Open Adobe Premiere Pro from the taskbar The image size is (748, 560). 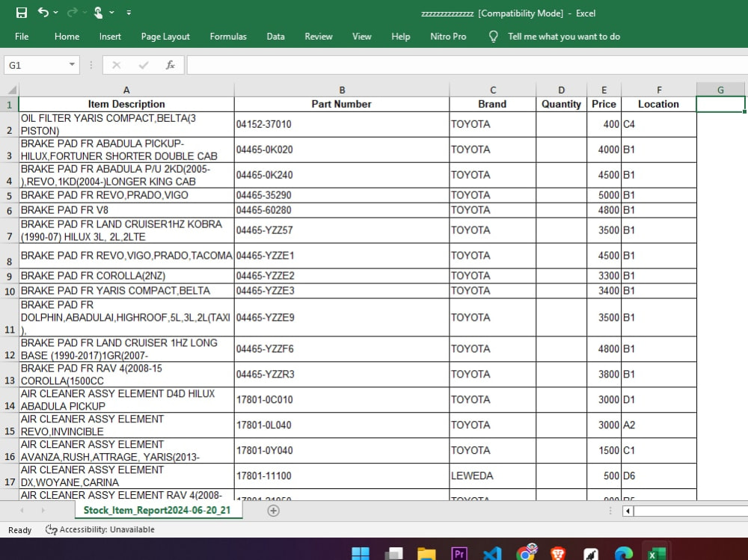coord(459,553)
